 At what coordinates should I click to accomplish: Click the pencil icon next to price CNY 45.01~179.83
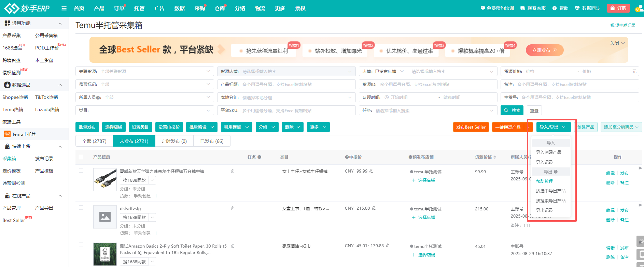tap(388, 246)
